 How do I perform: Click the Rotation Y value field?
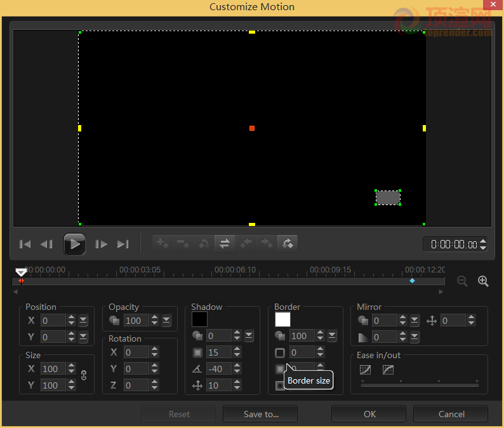pyautogui.click(x=136, y=368)
